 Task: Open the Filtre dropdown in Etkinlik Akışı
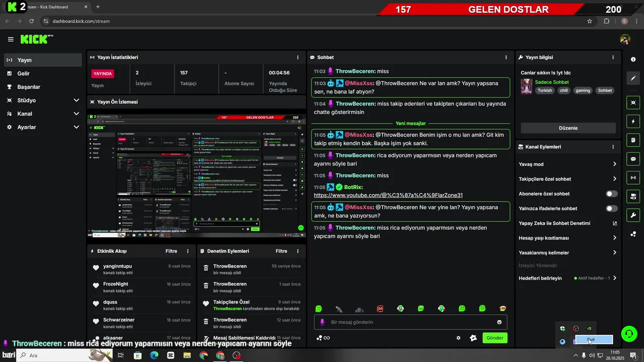tap(171, 251)
